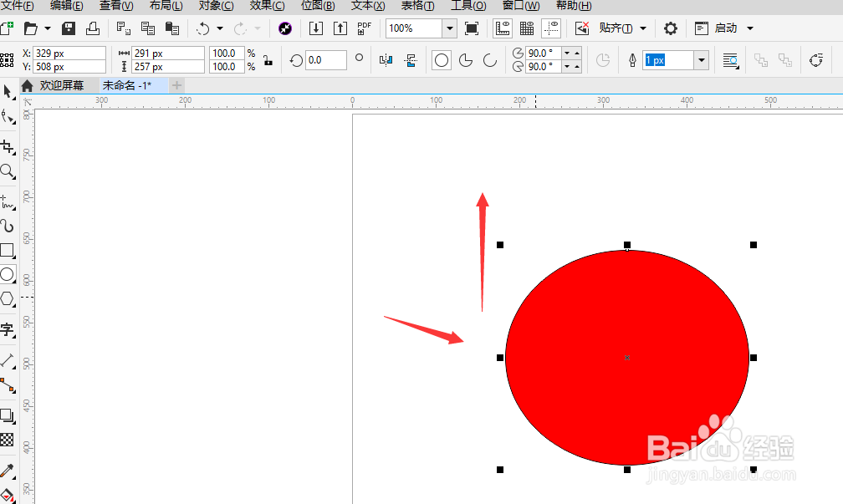Select the Text (字) tool
The width and height of the screenshot is (843, 504).
(8, 328)
